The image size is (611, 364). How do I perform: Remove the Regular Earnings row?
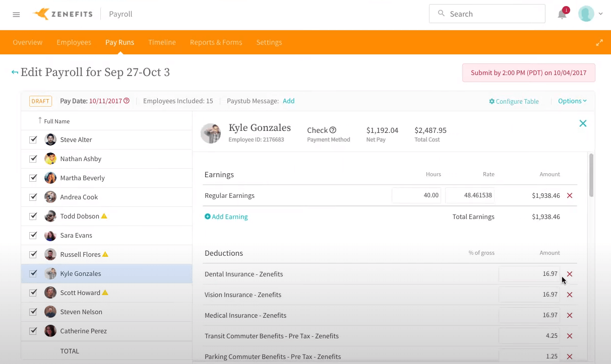(x=570, y=195)
